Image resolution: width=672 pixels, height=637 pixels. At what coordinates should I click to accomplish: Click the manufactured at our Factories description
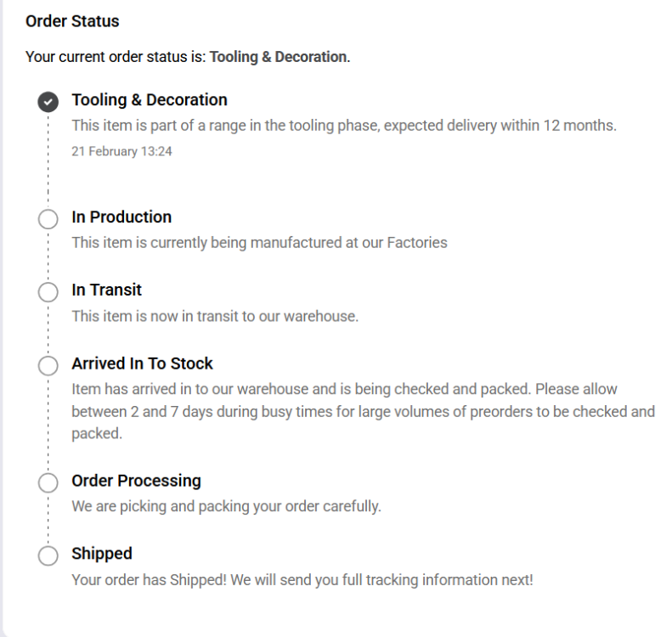pyautogui.click(x=259, y=243)
